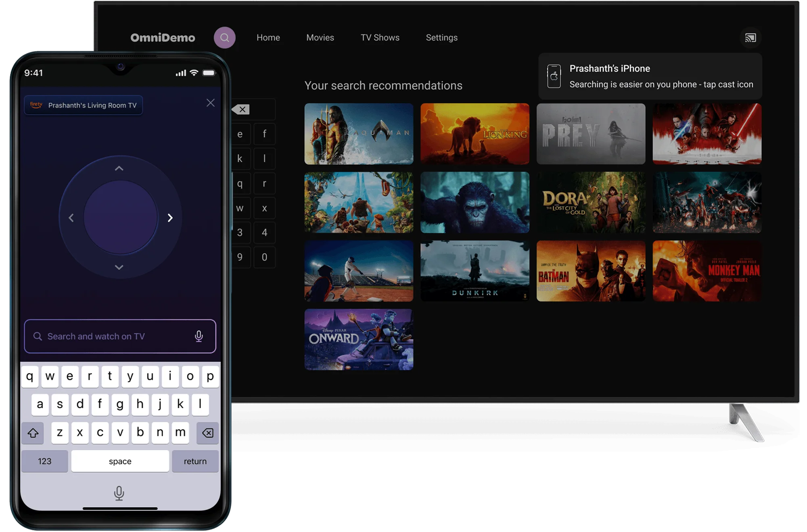
Task: Tap dictation microphone below phone keyboard
Action: point(119,493)
